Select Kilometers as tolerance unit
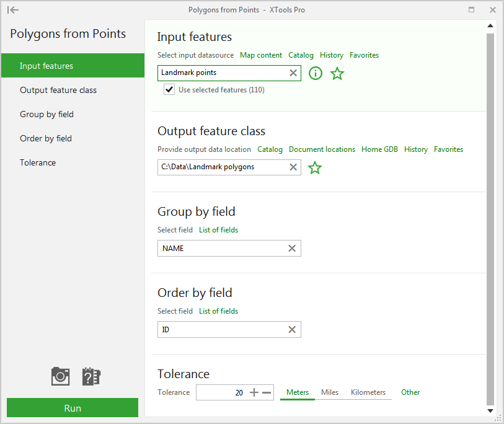504x424 pixels. coord(368,392)
